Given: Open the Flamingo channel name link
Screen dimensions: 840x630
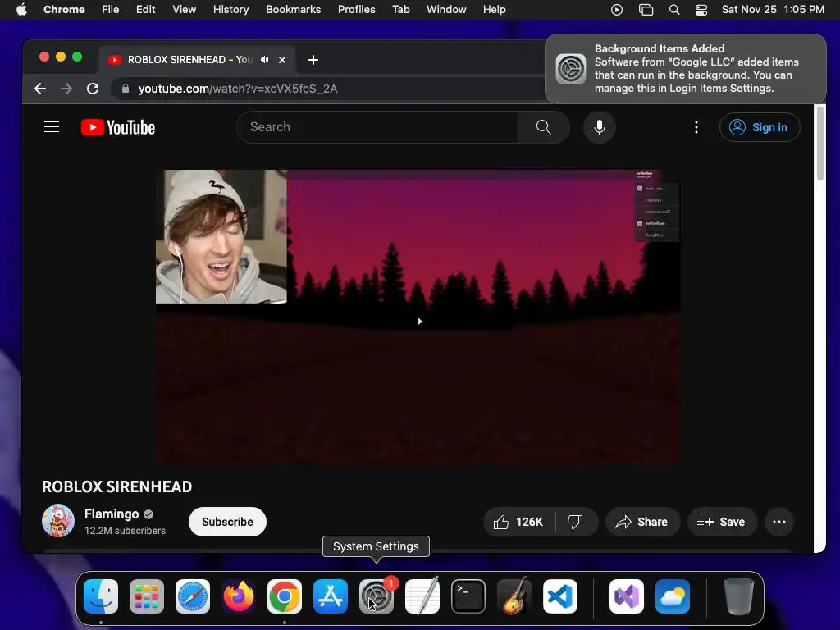Looking at the screenshot, I should (x=112, y=514).
